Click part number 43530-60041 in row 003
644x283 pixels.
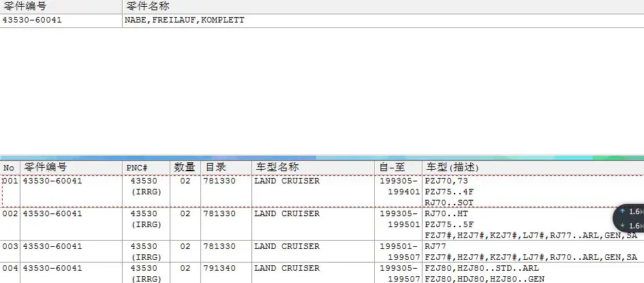coord(52,246)
